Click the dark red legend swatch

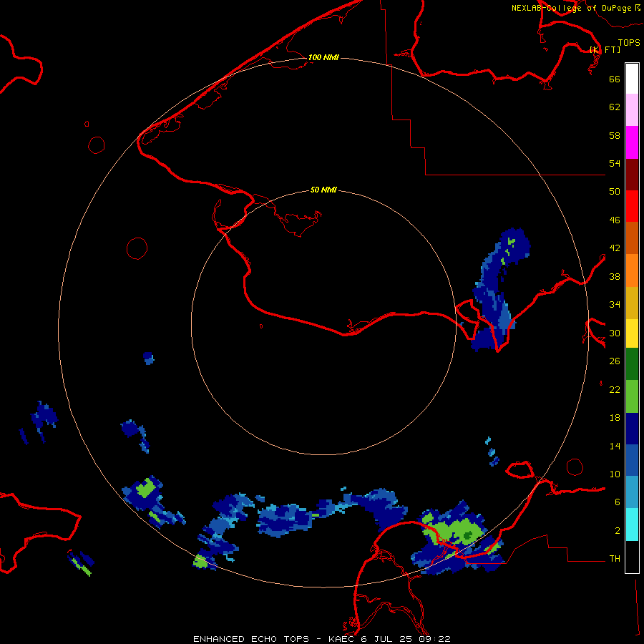[632, 175]
